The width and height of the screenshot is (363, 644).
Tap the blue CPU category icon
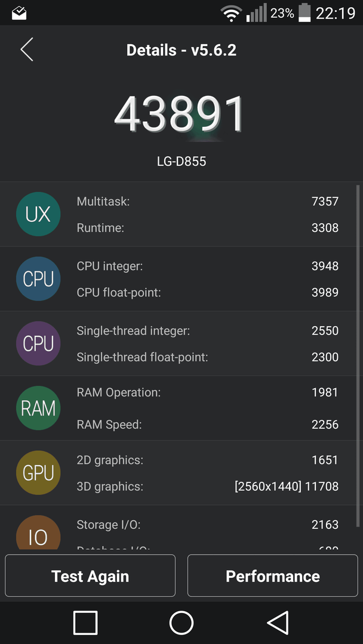38,279
